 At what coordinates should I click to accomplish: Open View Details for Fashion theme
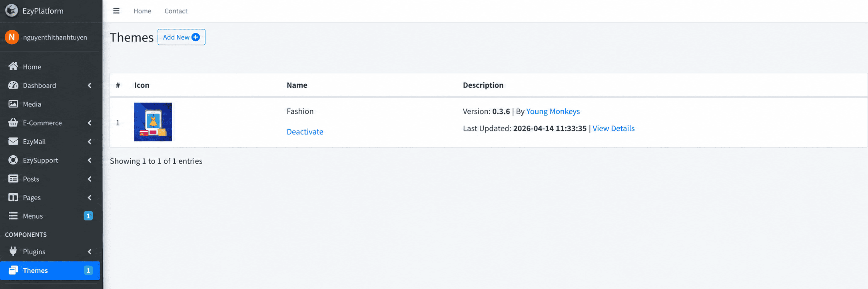[613, 128]
